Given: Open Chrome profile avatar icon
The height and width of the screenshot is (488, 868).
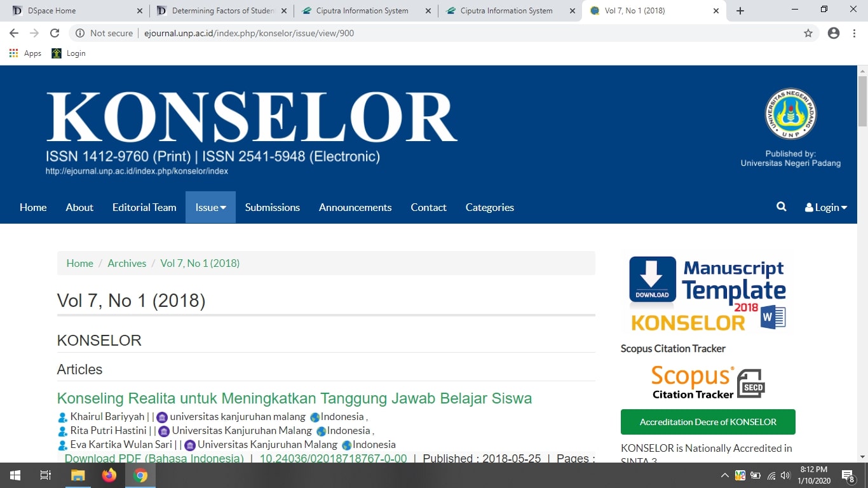Looking at the screenshot, I should pos(834,33).
